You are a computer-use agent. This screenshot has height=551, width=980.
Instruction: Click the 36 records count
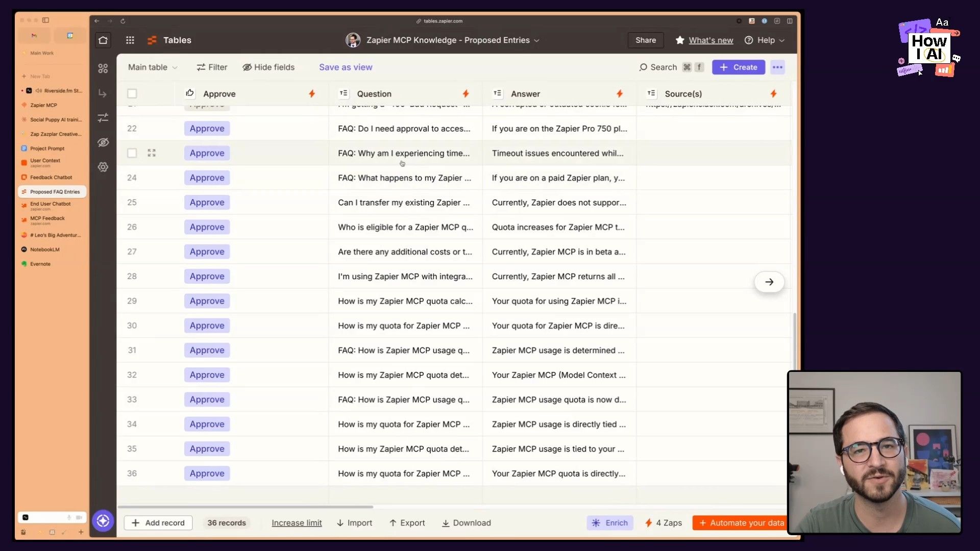pyautogui.click(x=227, y=523)
